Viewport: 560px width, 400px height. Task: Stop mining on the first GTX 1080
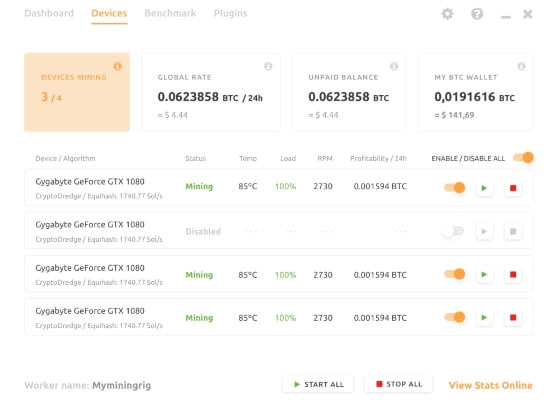click(513, 188)
